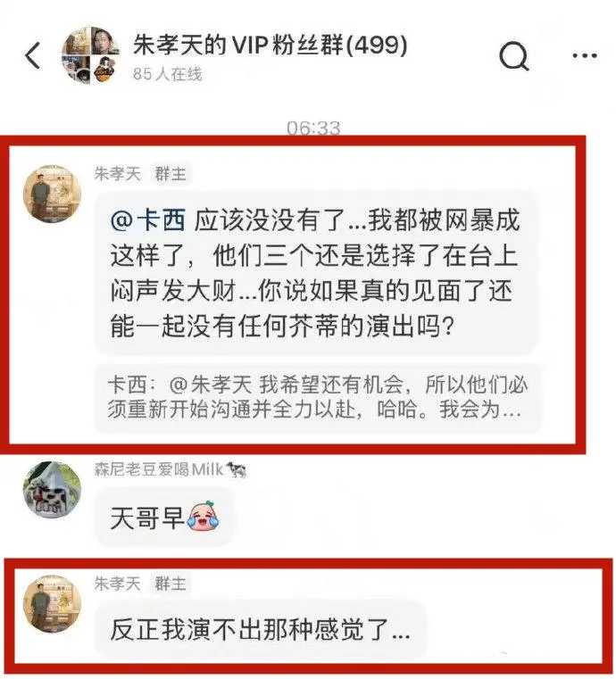The height and width of the screenshot is (679, 616).
Task: Go back using the left arrow
Action: 33,55
